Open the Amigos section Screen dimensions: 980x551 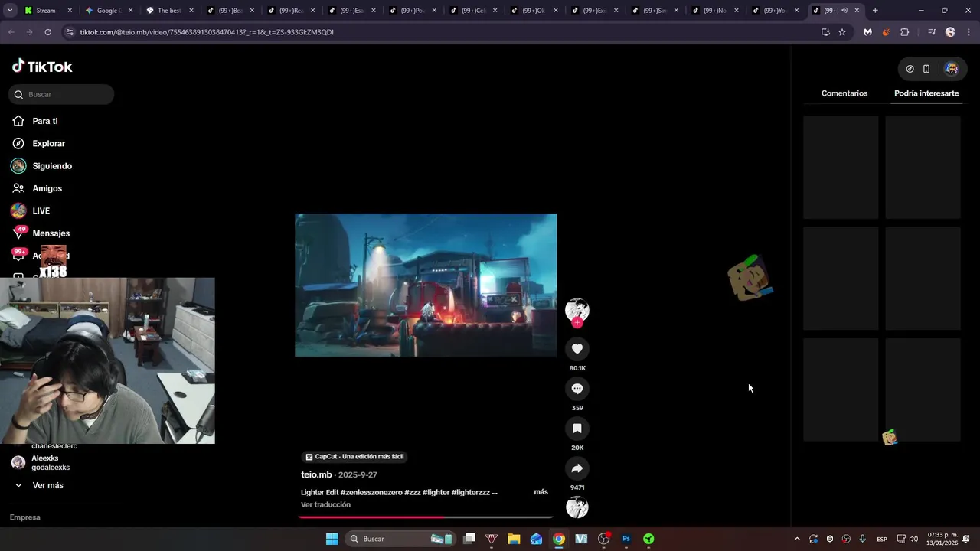[x=47, y=188]
